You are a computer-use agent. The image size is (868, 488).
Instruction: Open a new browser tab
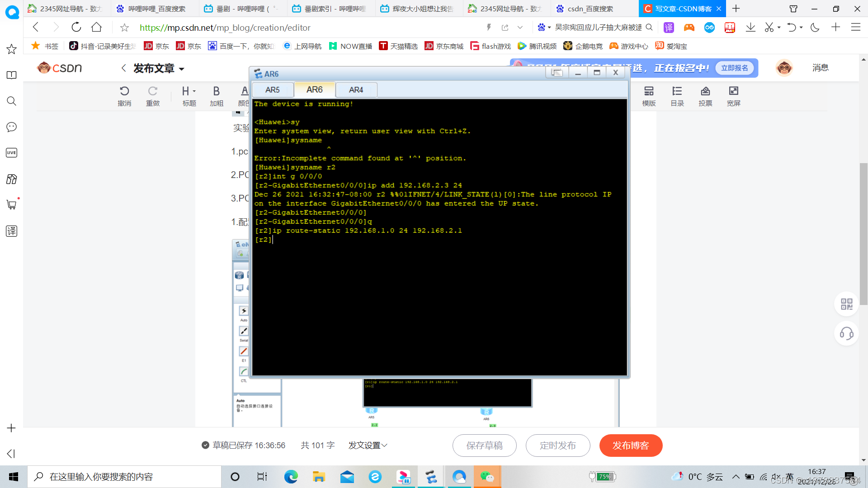click(x=736, y=9)
